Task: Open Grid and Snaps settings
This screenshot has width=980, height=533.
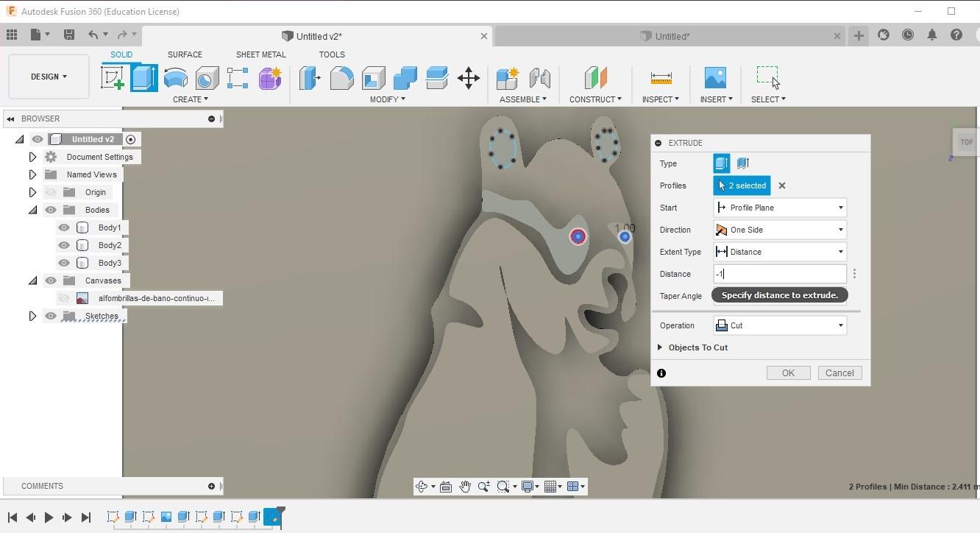Action: (x=550, y=486)
